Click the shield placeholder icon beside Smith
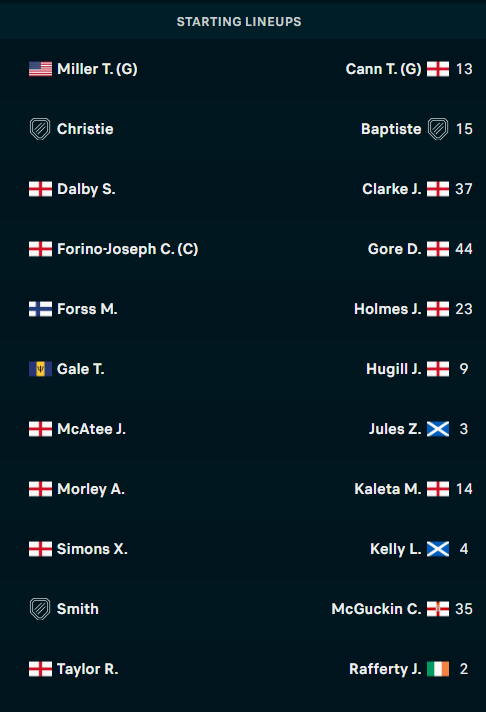The width and height of the screenshot is (486, 712). 40,609
